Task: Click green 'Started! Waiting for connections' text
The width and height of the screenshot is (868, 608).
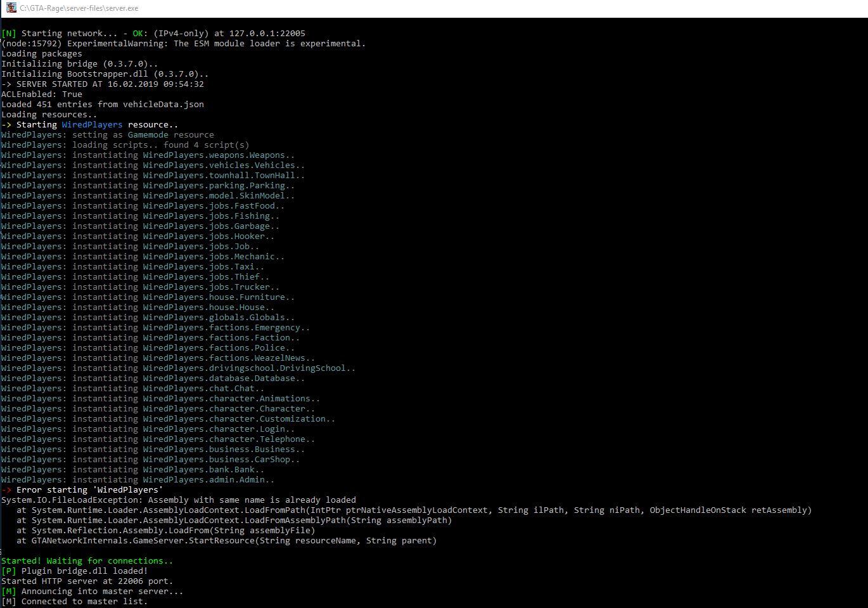Action: point(87,561)
